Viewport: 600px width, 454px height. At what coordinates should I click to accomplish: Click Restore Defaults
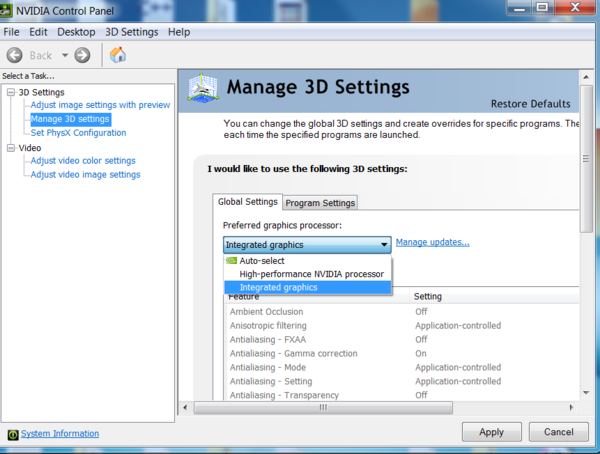530,104
